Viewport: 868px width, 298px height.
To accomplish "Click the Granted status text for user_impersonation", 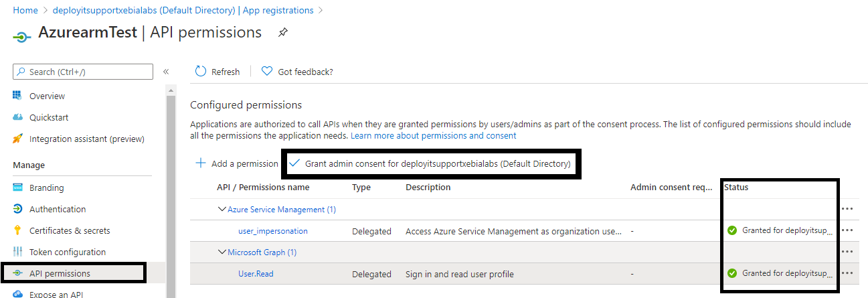I will [788, 230].
